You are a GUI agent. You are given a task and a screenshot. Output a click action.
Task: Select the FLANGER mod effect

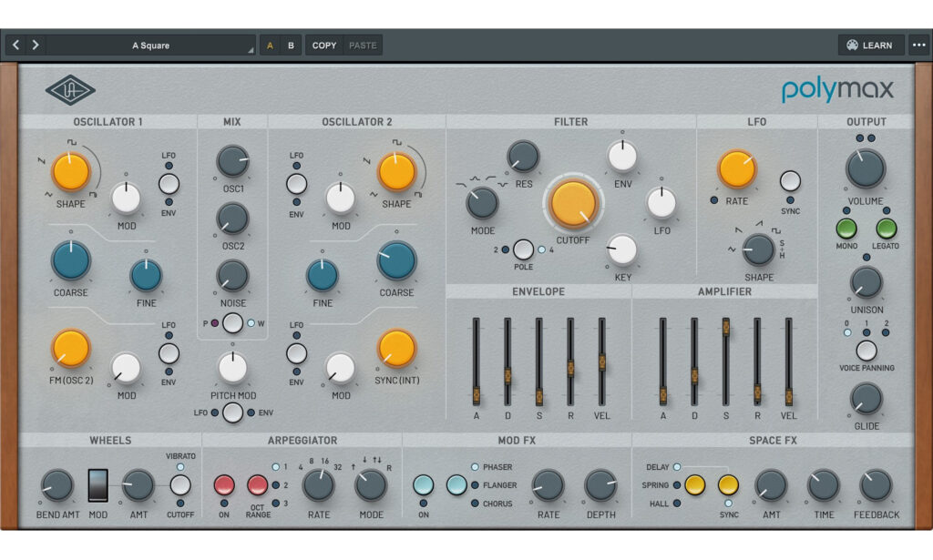[x=475, y=485]
